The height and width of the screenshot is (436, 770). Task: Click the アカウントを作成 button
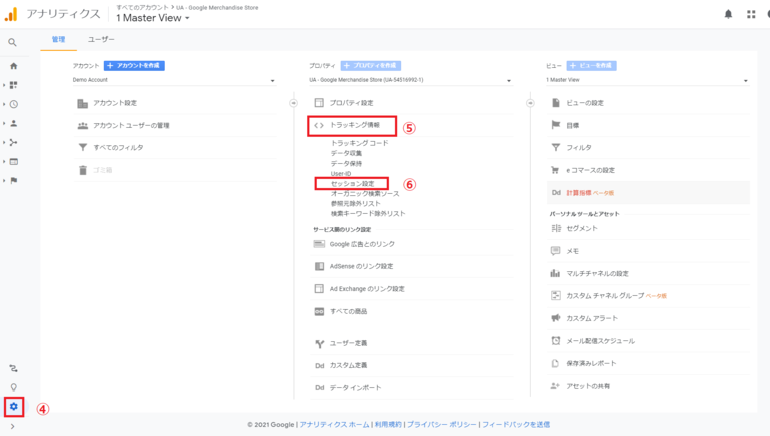tap(134, 66)
